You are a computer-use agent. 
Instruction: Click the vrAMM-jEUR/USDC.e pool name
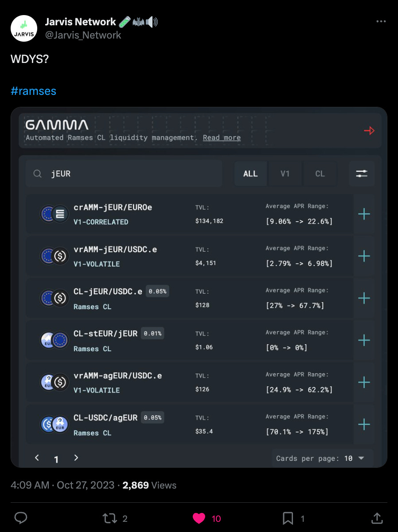[115, 249]
